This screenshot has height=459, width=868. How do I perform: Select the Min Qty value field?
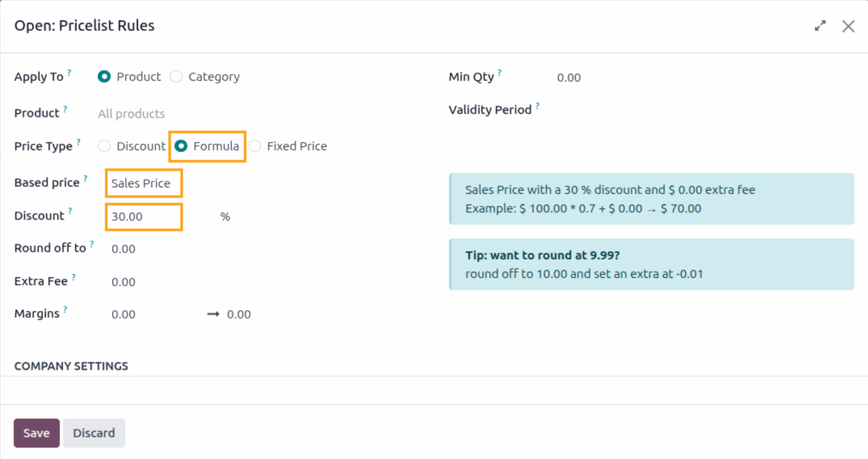(x=569, y=77)
